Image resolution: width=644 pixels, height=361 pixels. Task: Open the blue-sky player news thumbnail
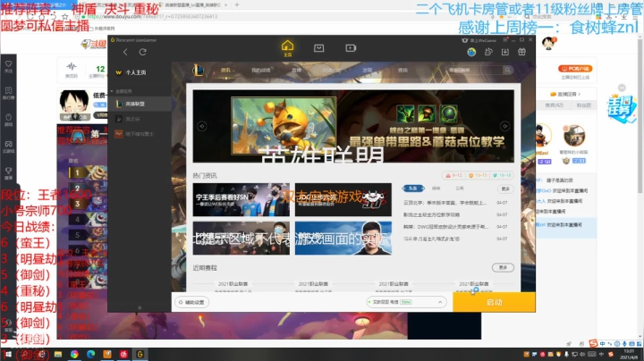[x=343, y=239]
